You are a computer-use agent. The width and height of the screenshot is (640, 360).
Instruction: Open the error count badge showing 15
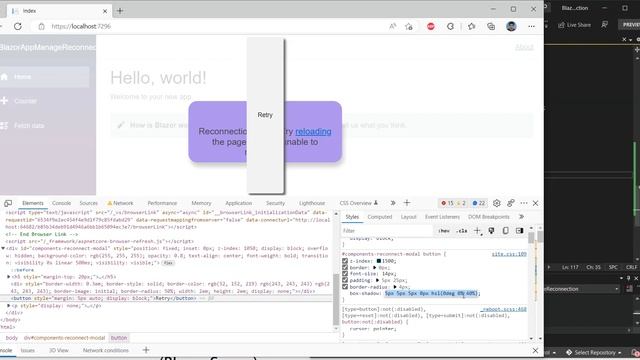(x=447, y=203)
